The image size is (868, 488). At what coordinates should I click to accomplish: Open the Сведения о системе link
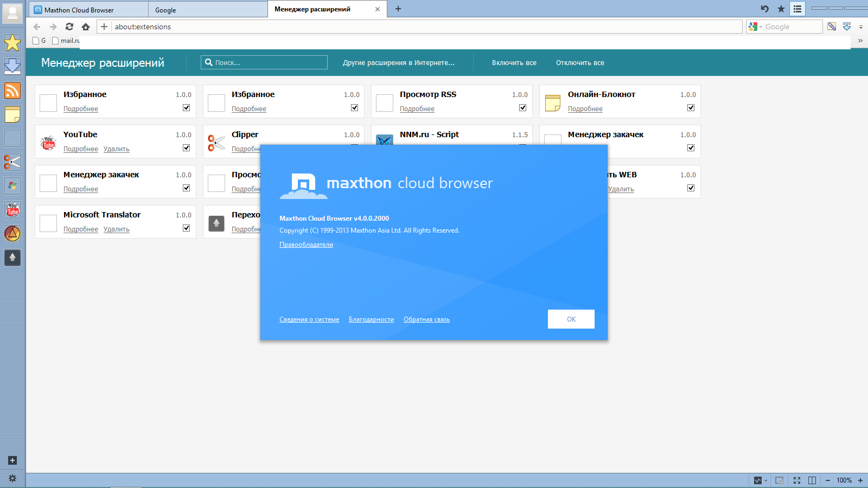[309, 320]
